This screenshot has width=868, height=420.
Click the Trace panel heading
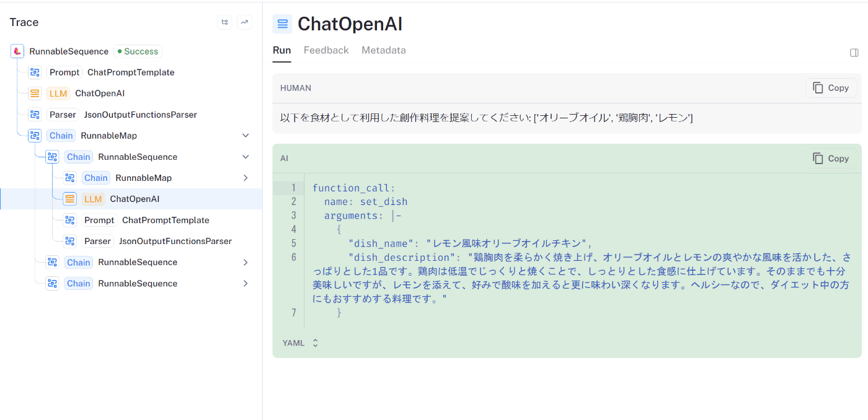tap(24, 22)
